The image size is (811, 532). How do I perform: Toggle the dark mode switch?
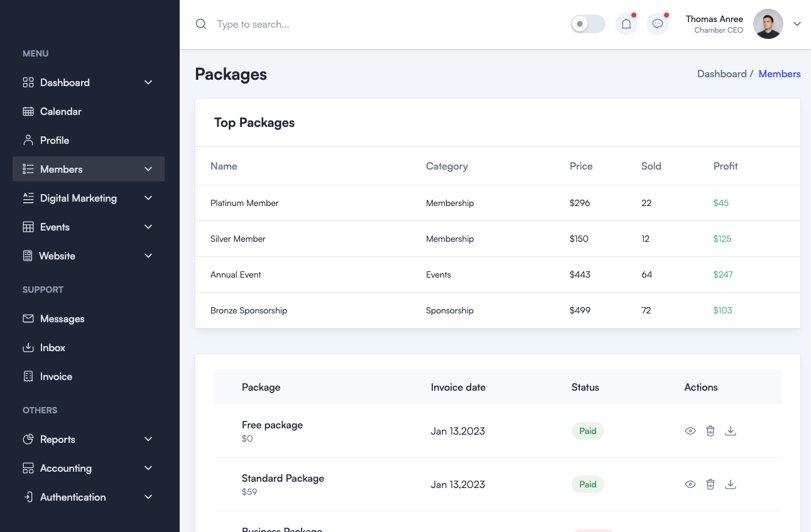pos(587,24)
